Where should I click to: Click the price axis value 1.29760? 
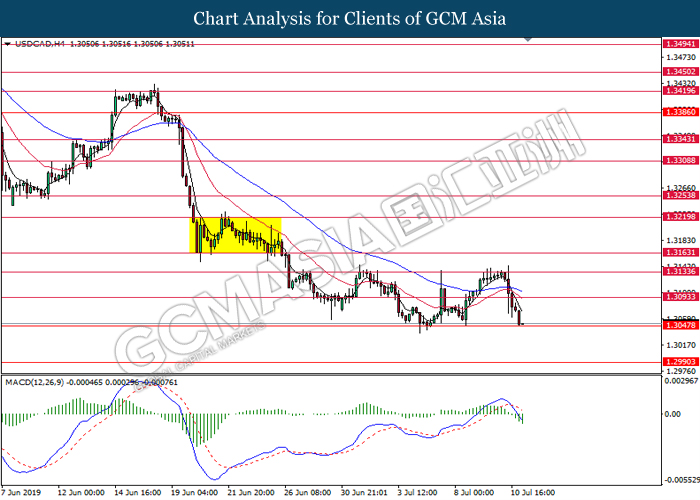pos(681,371)
